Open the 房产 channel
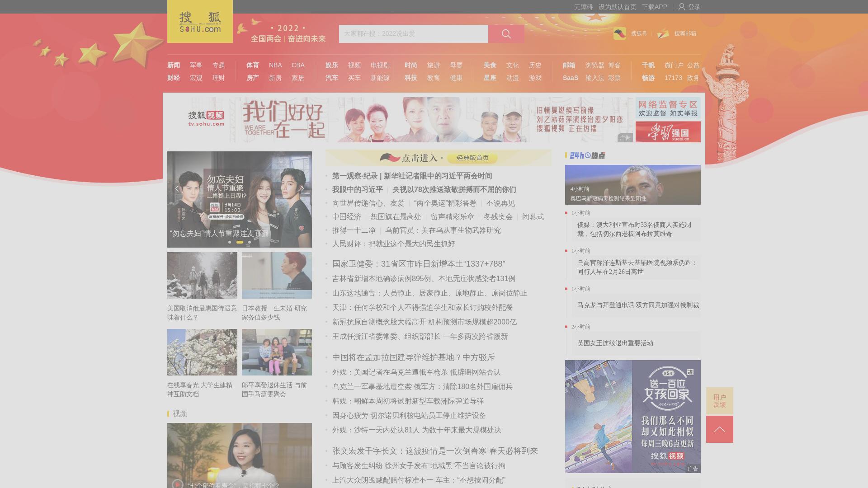 pos(253,78)
